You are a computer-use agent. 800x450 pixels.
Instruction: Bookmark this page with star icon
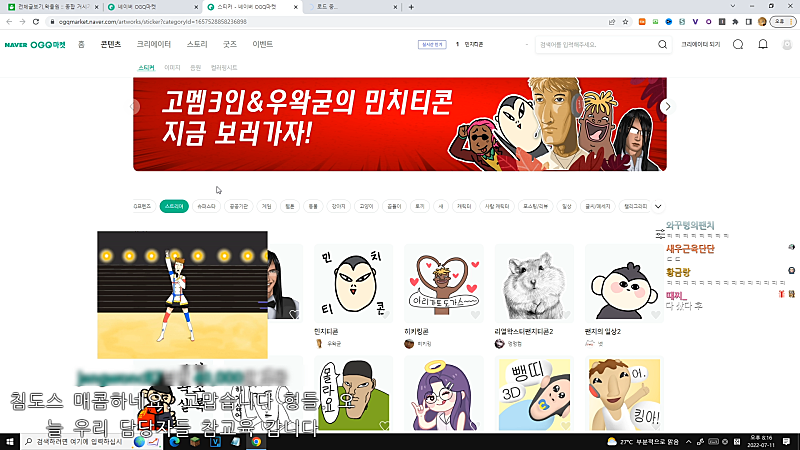click(626, 22)
